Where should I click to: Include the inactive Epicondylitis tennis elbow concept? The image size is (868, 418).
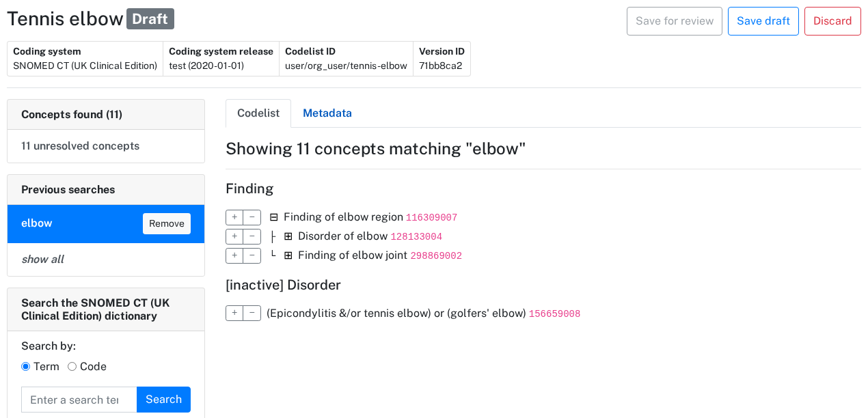(x=234, y=313)
